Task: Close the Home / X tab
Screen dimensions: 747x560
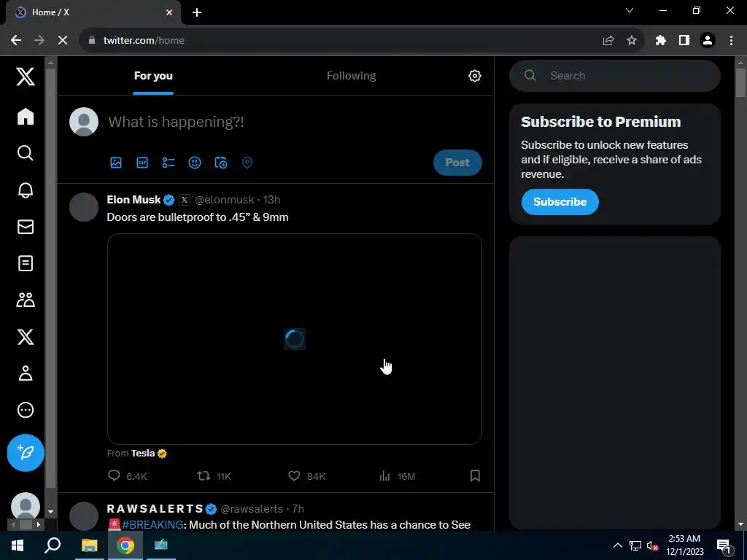Action: click(x=169, y=12)
